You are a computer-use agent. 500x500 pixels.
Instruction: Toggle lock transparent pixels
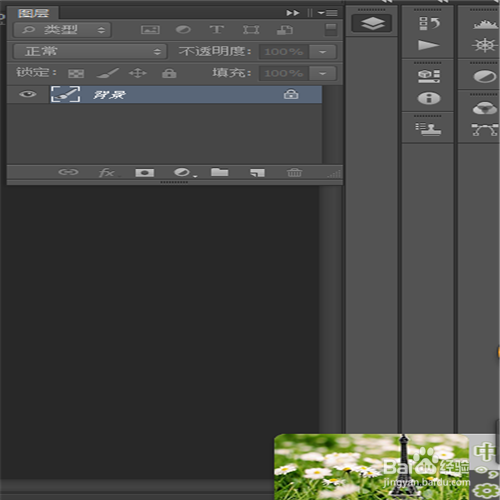[x=76, y=73]
